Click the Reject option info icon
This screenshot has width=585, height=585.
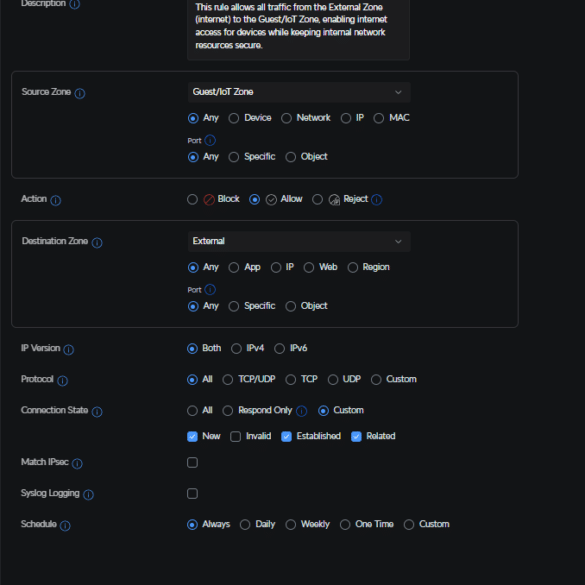(x=376, y=200)
